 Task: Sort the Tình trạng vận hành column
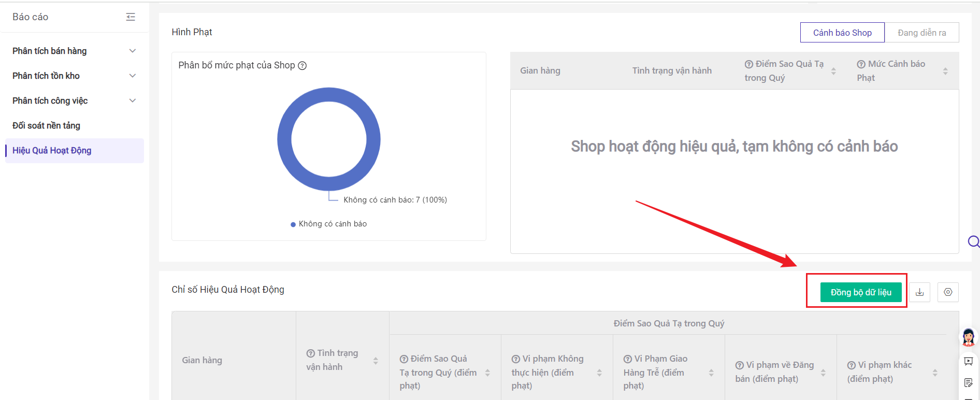click(x=376, y=361)
